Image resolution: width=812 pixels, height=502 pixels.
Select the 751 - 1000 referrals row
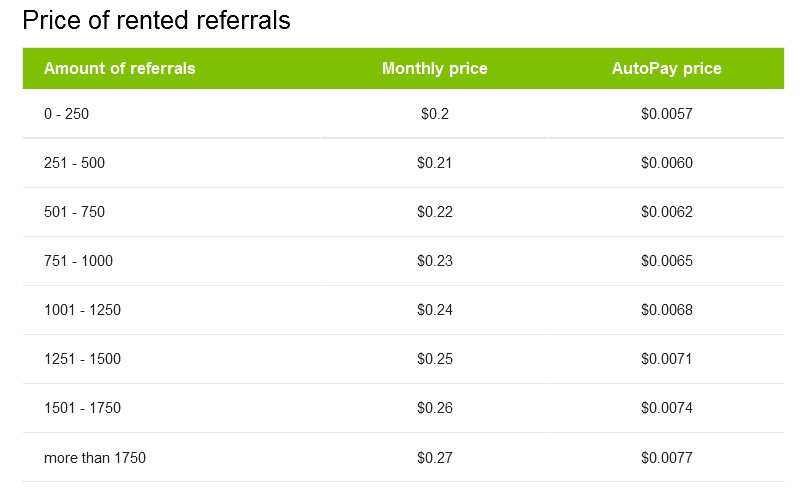(x=403, y=261)
